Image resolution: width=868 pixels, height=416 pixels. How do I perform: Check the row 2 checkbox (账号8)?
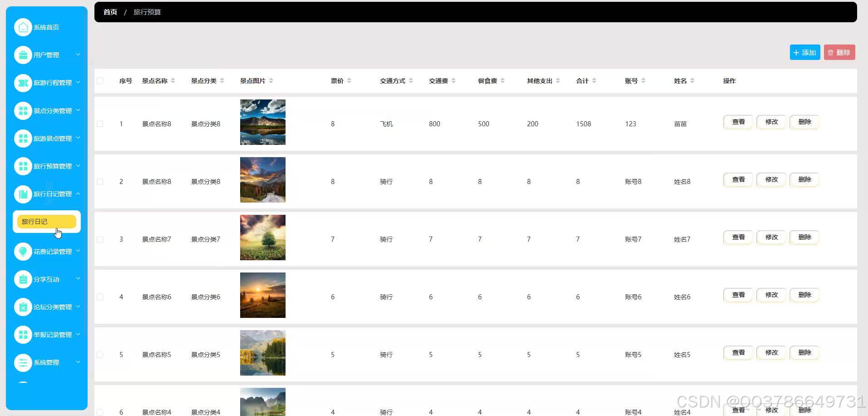pos(100,182)
